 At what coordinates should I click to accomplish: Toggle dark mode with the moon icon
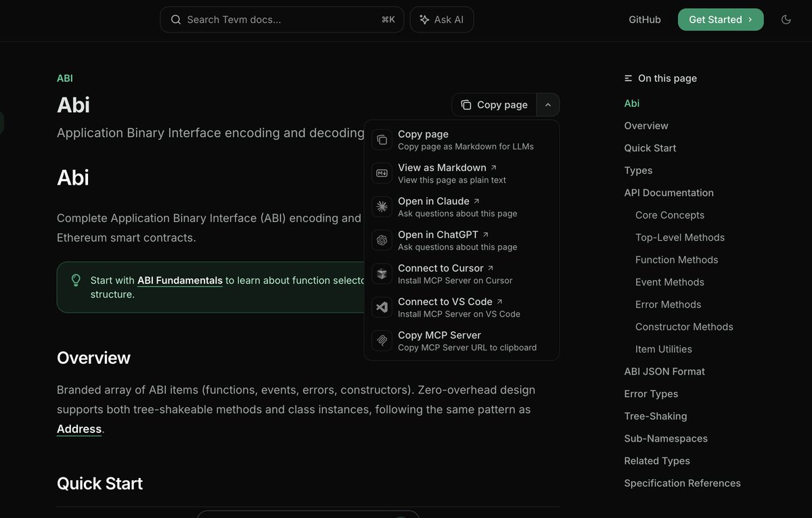[786, 20]
